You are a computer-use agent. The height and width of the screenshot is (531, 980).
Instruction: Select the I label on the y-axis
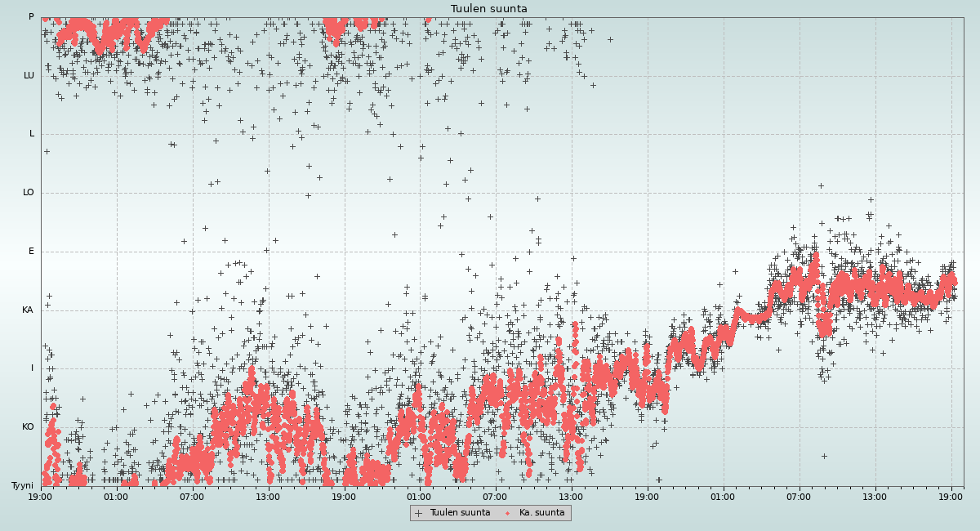pos(33,368)
